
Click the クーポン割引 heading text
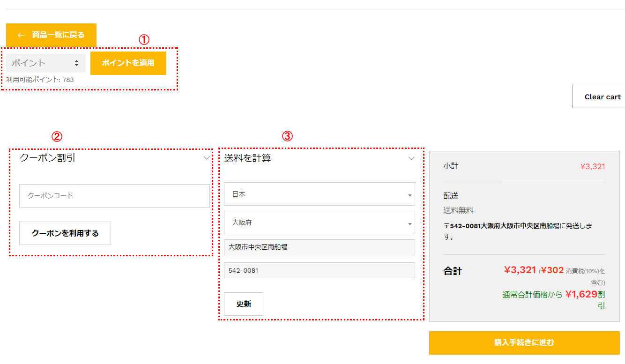click(x=47, y=158)
